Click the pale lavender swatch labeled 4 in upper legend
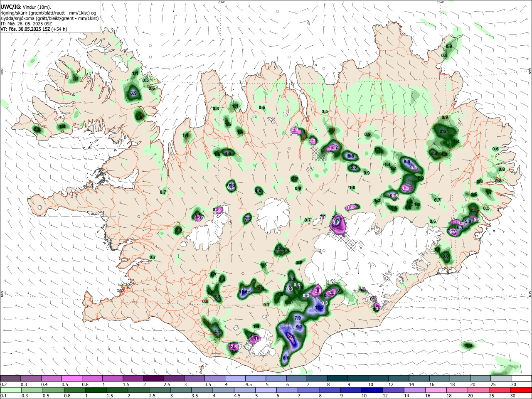 coord(234,378)
